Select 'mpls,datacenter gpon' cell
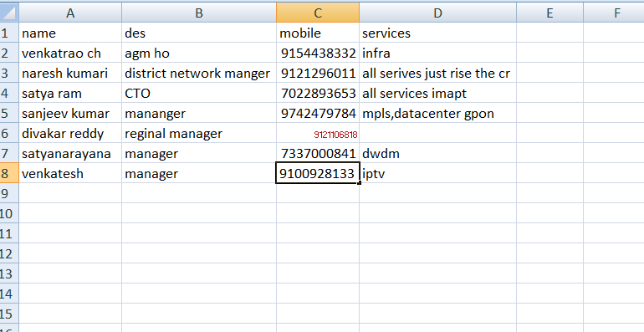The image size is (644, 332). click(437, 114)
